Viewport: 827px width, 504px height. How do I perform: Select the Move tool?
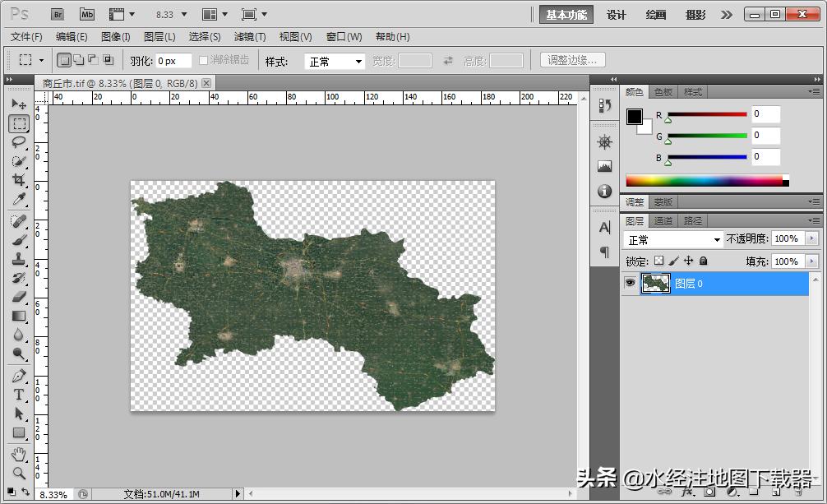(x=19, y=104)
